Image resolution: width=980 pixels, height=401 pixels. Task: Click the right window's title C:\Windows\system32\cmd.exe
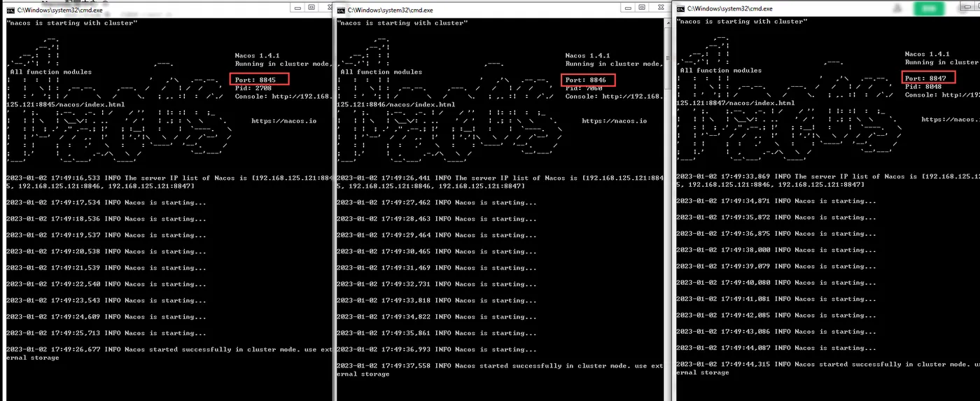point(729,8)
